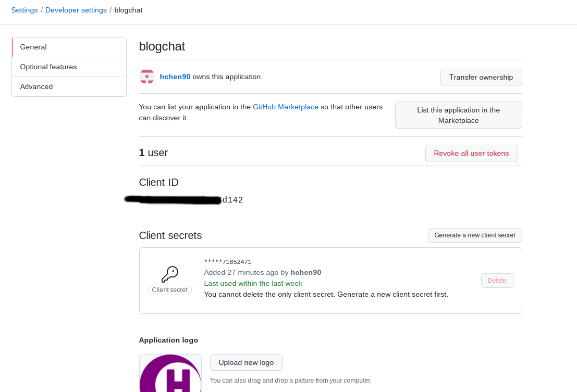Click hchen90 in the secret added-by line
Screen dimensions: 577x392
[x=306, y=272]
